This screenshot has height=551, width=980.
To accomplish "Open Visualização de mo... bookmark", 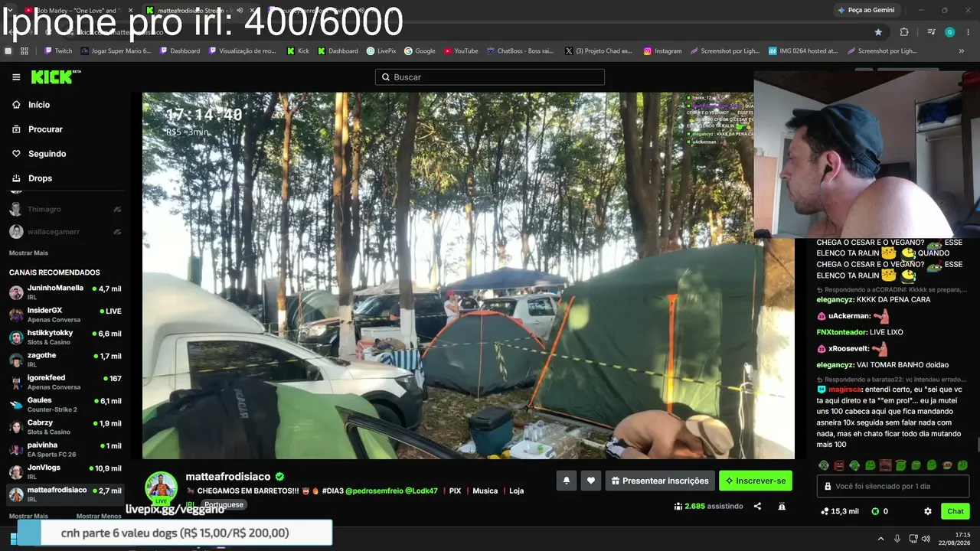I will (242, 51).
